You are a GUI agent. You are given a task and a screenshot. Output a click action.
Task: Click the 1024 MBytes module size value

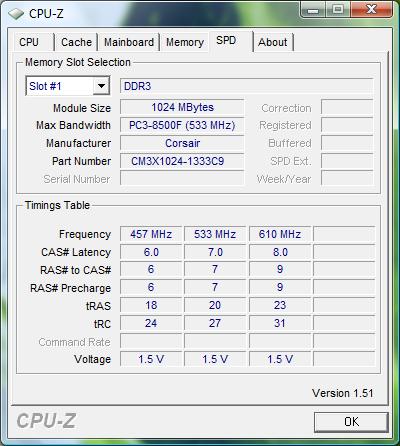click(x=182, y=107)
